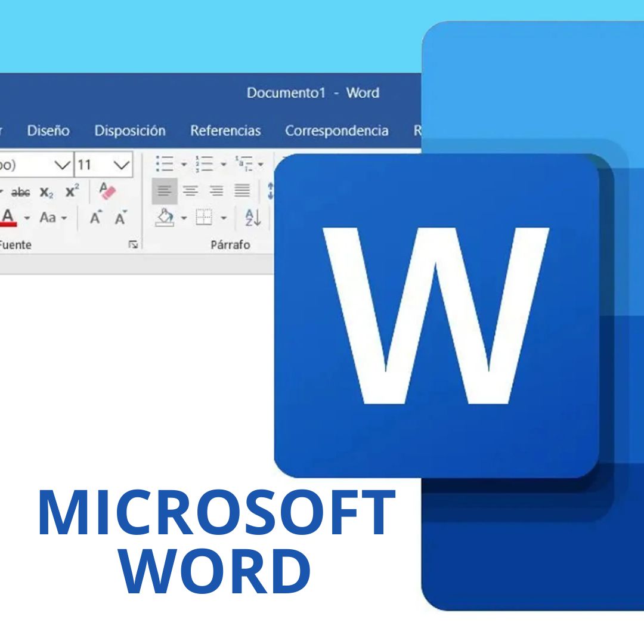
Task: Toggle align left
Action: pos(165,191)
